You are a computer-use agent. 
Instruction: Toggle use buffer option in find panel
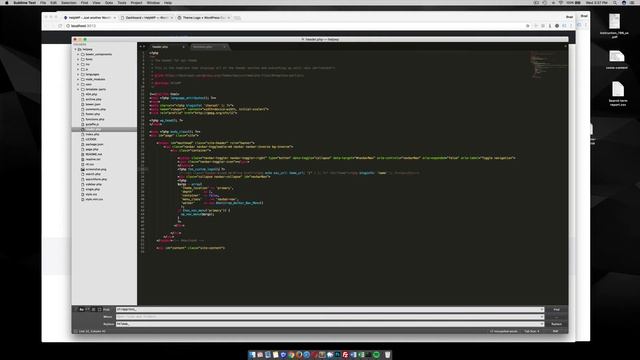coord(99,309)
